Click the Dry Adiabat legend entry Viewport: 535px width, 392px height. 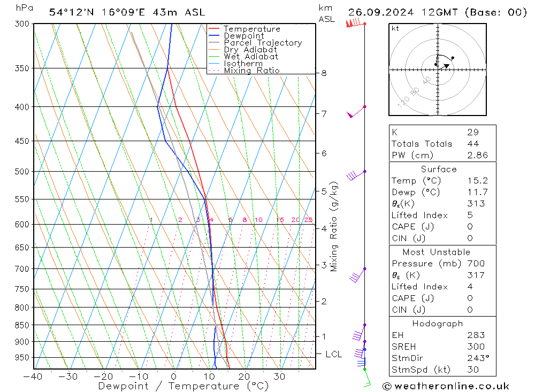(x=250, y=50)
